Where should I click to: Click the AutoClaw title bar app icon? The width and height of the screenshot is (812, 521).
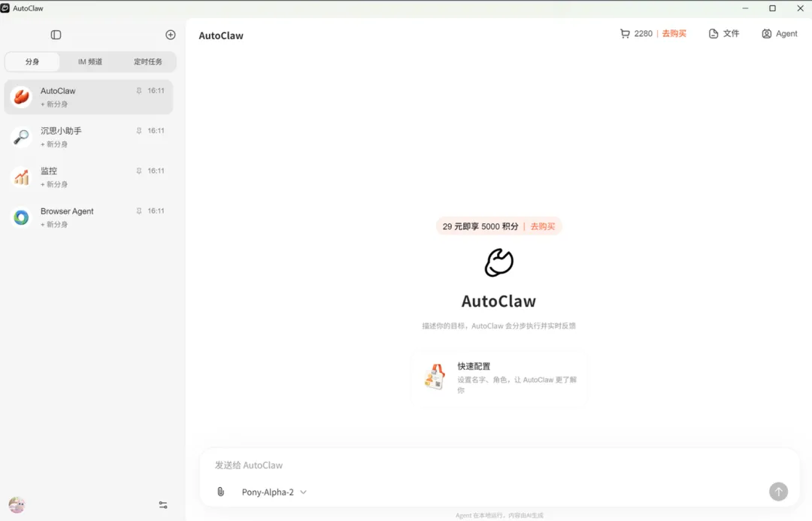(5, 8)
